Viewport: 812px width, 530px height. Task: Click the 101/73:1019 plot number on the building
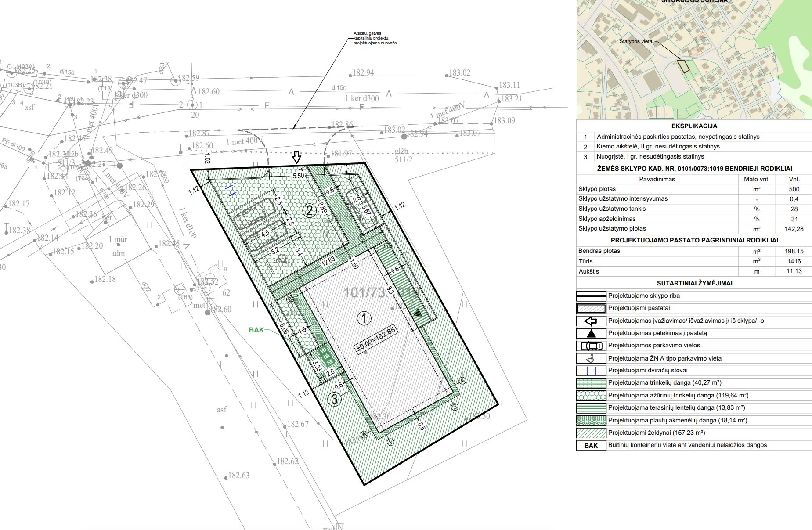pyautogui.click(x=381, y=292)
